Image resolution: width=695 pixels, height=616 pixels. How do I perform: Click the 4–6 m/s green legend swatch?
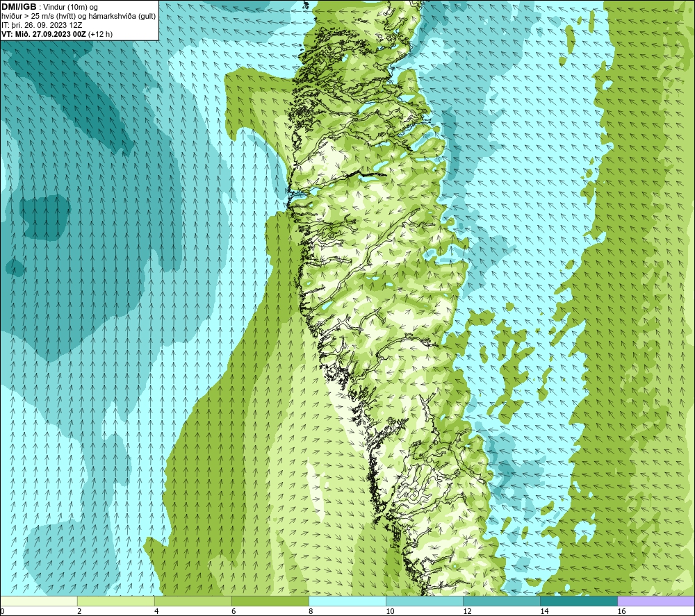click(193, 601)
